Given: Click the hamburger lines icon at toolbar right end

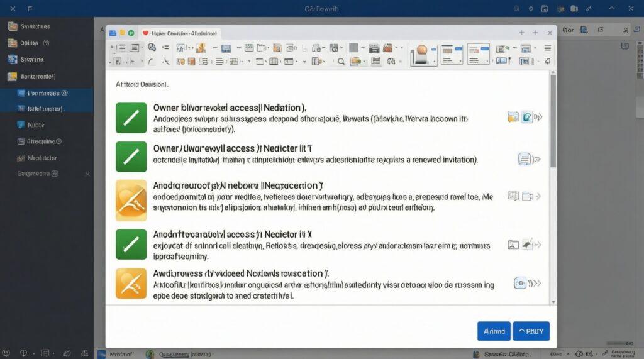Looking at the screenshot, I should coord(547,48).
